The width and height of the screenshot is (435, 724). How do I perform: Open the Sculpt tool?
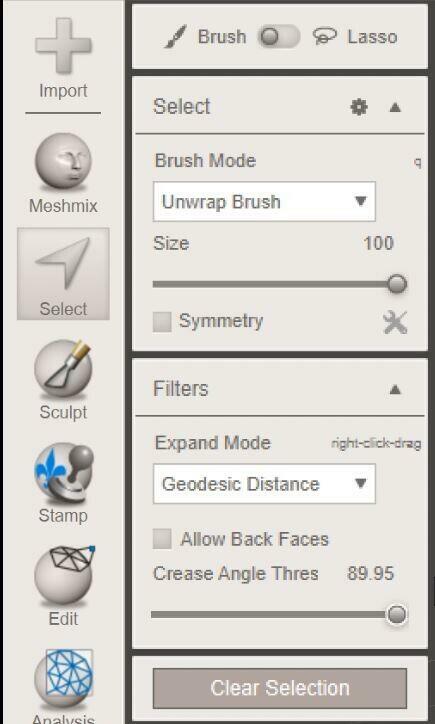point(63,380)
